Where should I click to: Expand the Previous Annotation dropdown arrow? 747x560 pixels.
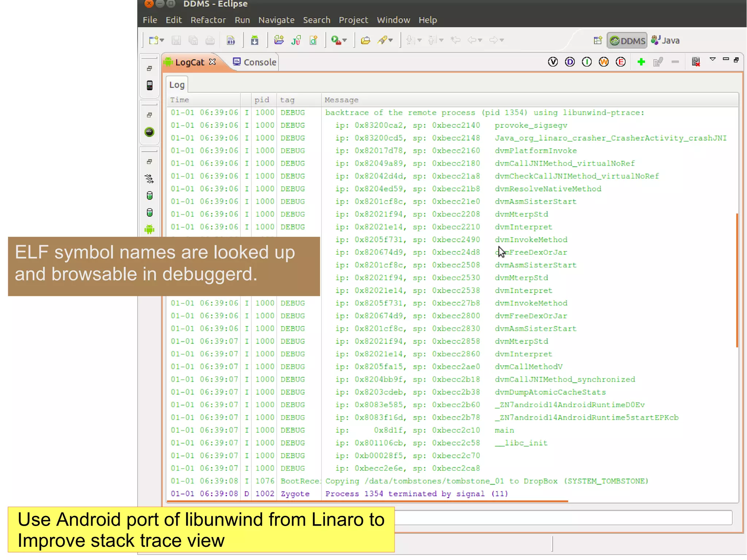coord(441,40)
